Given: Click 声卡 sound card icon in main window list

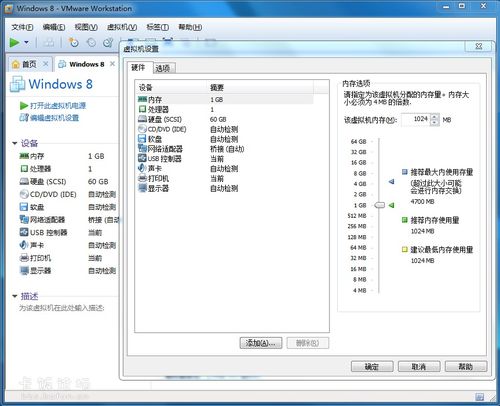Looking at the screenshot, I should click(24, 245).
